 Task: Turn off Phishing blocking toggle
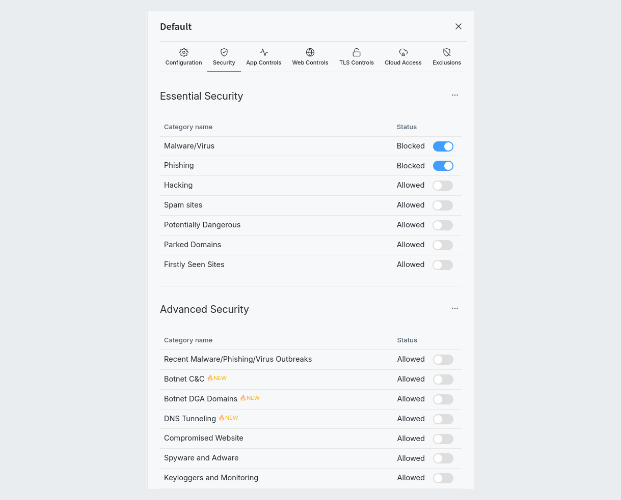[443, 166]
